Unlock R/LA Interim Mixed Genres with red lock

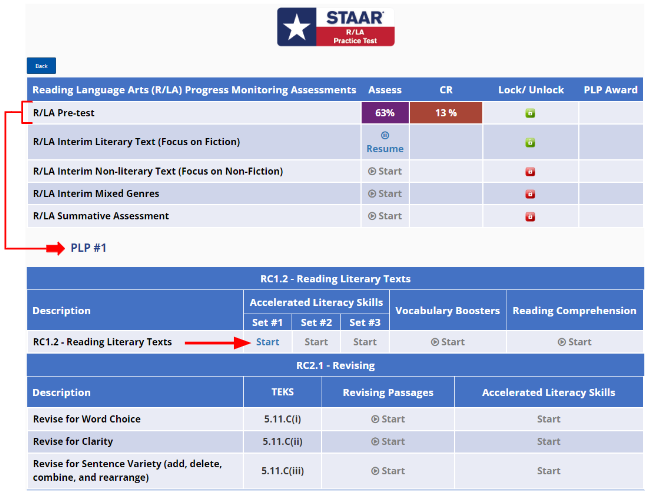coord(530,194)
